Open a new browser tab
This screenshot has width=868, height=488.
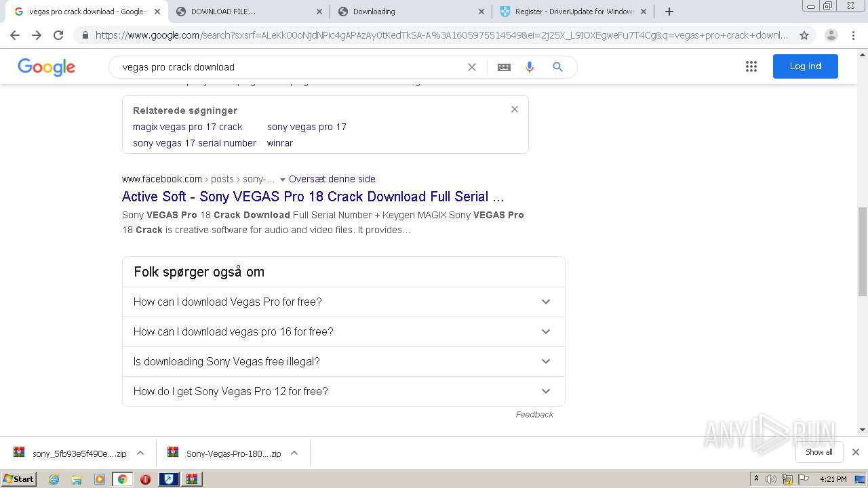(x=669, y=12)
